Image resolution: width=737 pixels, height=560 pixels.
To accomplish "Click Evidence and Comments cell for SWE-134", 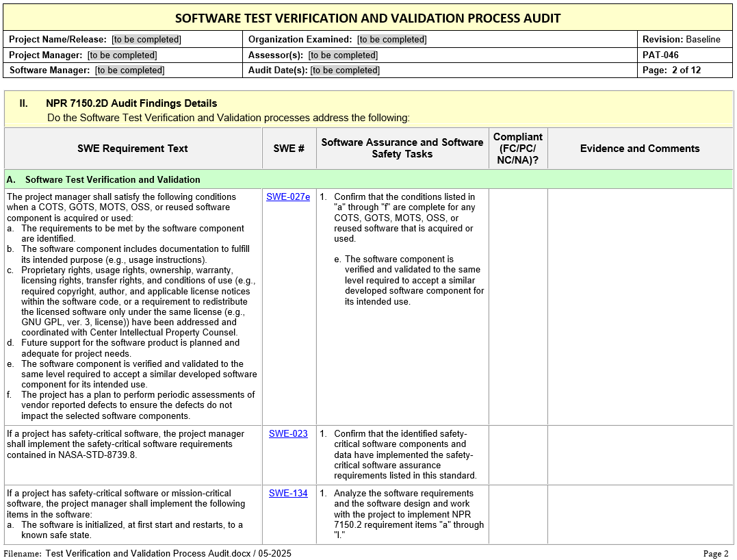I will tap(640, 514).
